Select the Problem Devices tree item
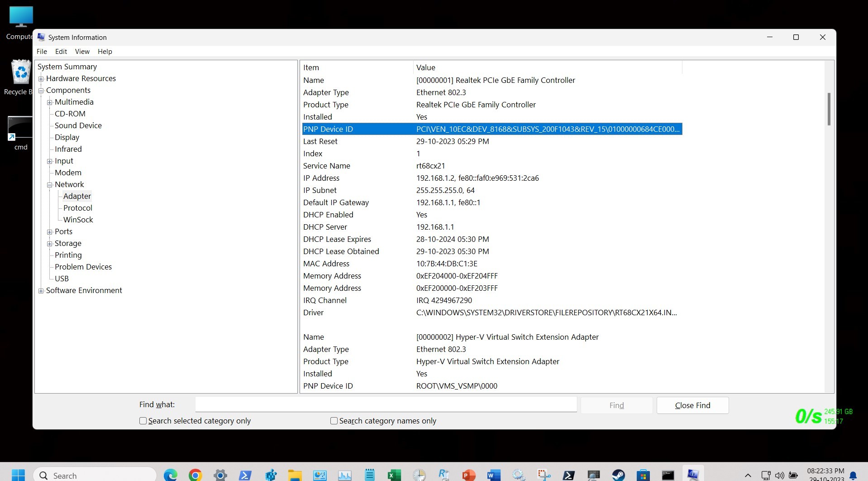The height and width of the screenshot is (481, 868). click(83, 267)
